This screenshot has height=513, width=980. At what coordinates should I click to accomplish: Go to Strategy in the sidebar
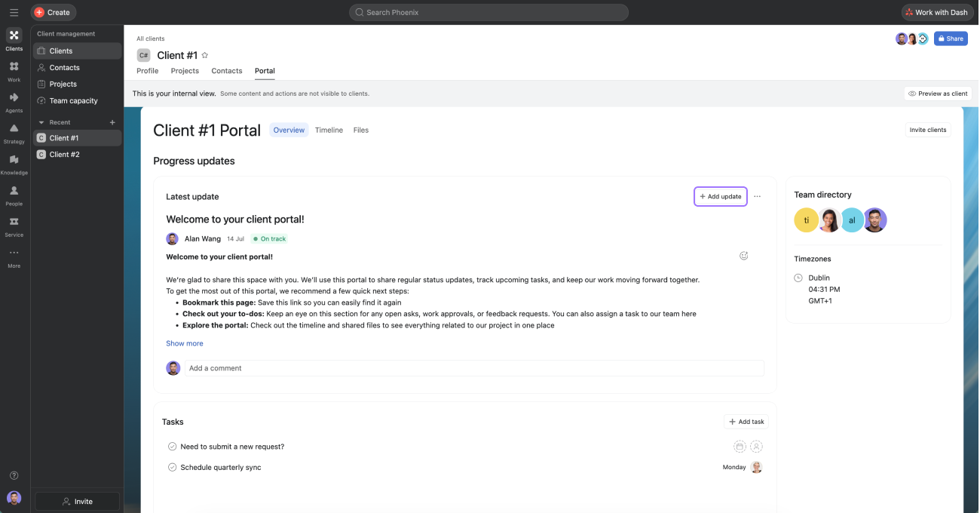click(x=14, y=133)
